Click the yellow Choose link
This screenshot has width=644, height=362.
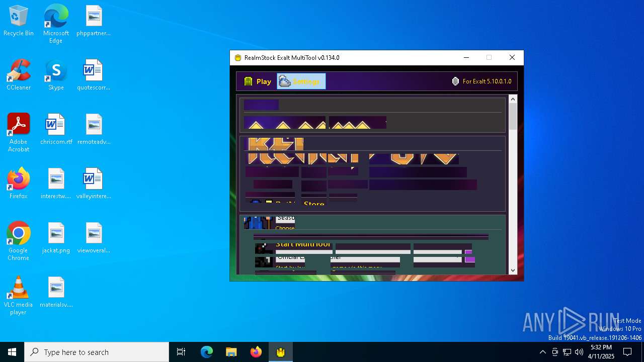285,228
